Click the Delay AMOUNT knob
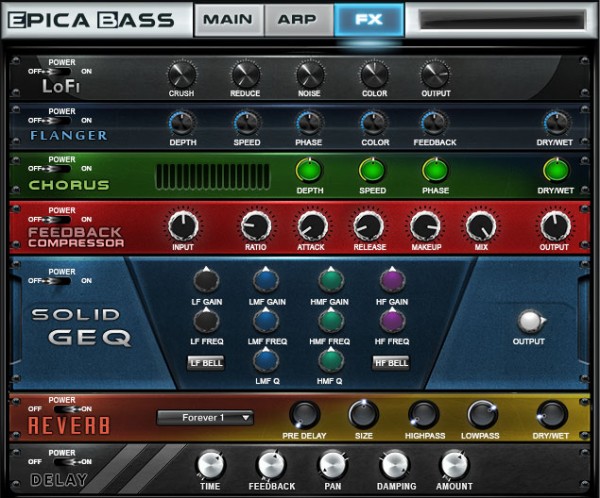The height and width of the screenshot is (498, 600). coord(454,465)
